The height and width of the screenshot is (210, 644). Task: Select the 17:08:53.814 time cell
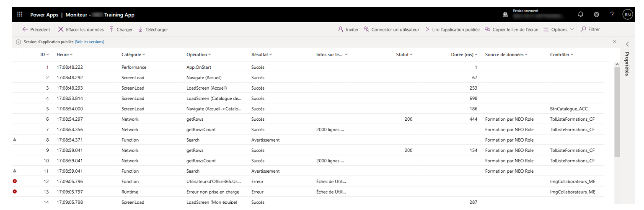pos(70,99)
